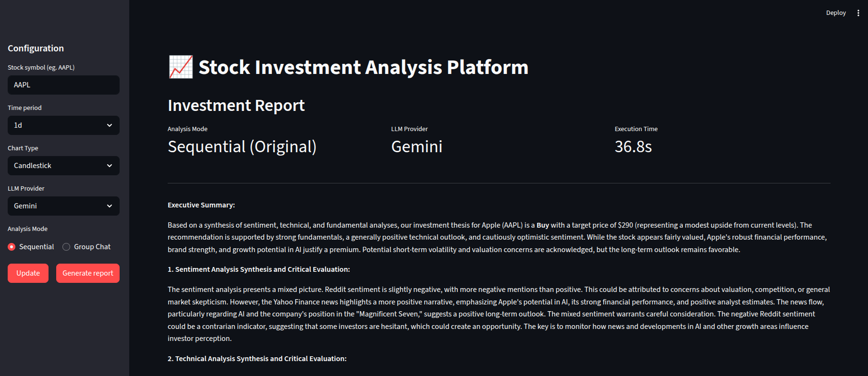Click the Update button

(28, 273)
